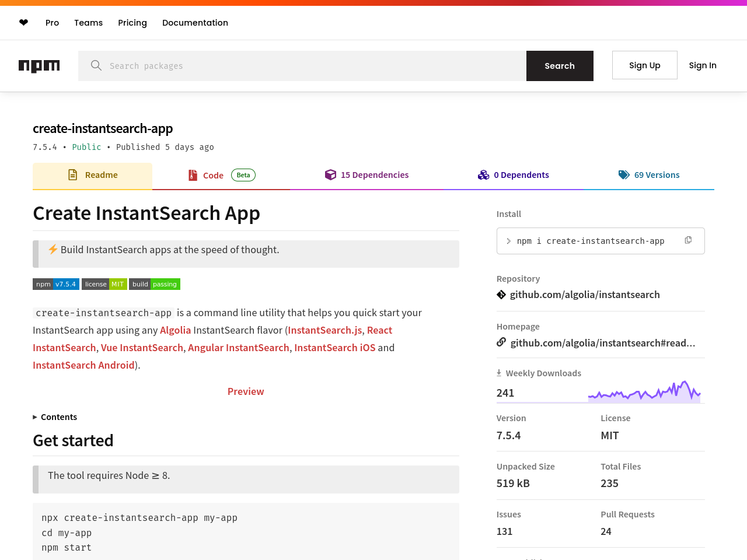This screenshot has height=560, width=747.
Task: Open the Documentation menu item
Action: pyautogui.click(x=195, y=23)
